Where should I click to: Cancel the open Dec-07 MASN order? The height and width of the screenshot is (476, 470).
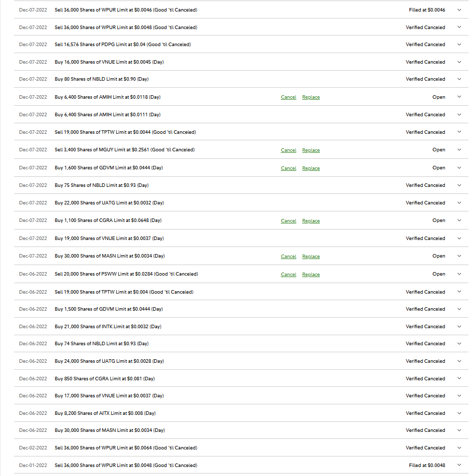click(x=288, y=257)
